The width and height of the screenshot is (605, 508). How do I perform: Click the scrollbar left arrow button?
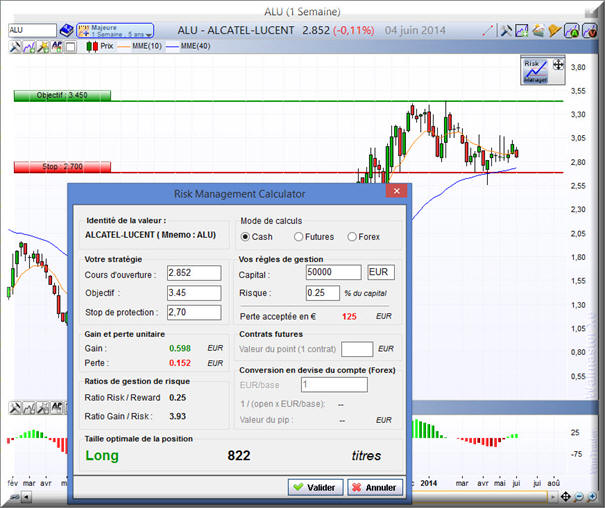point(27,497)
